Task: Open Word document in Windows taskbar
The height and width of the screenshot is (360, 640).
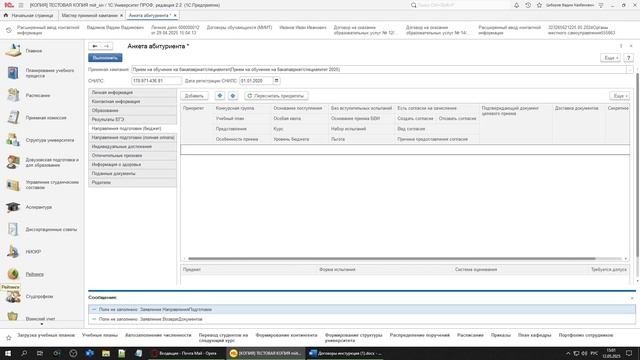Action: (345, 353)
